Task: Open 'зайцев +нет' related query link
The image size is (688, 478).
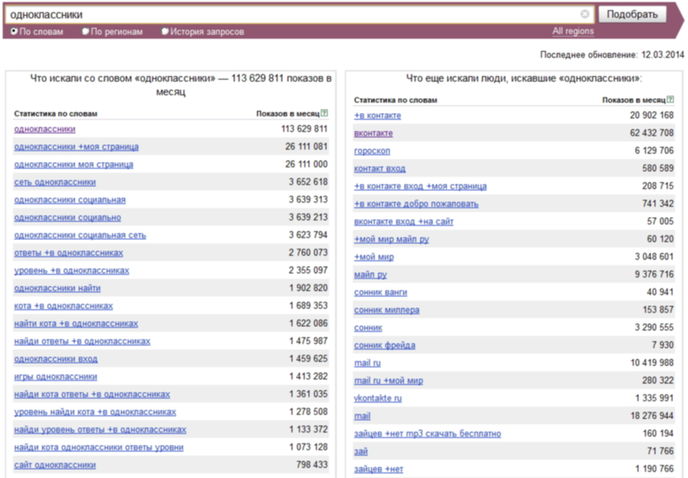Action: (x=378, y=469)
